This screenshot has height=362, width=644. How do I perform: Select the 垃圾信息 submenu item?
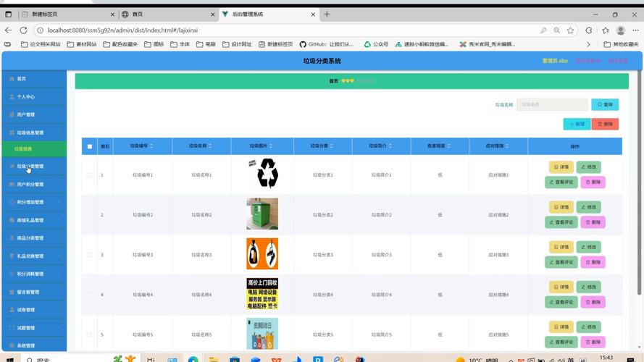(34, 148)
